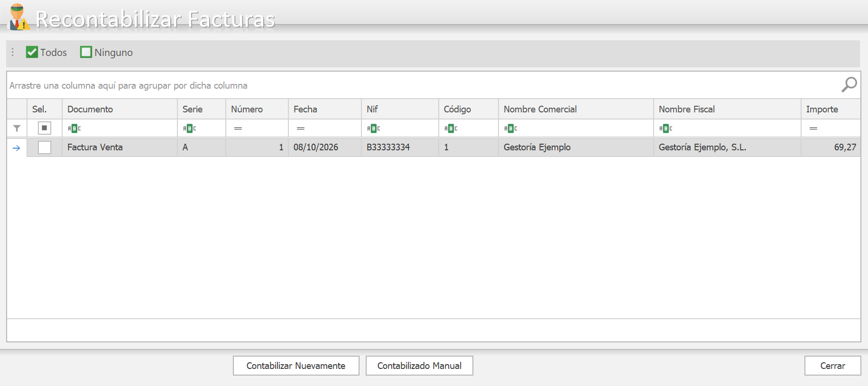868x386 pixels.
Task: Open Número column equals filter icon
Action: pos(238,129)
